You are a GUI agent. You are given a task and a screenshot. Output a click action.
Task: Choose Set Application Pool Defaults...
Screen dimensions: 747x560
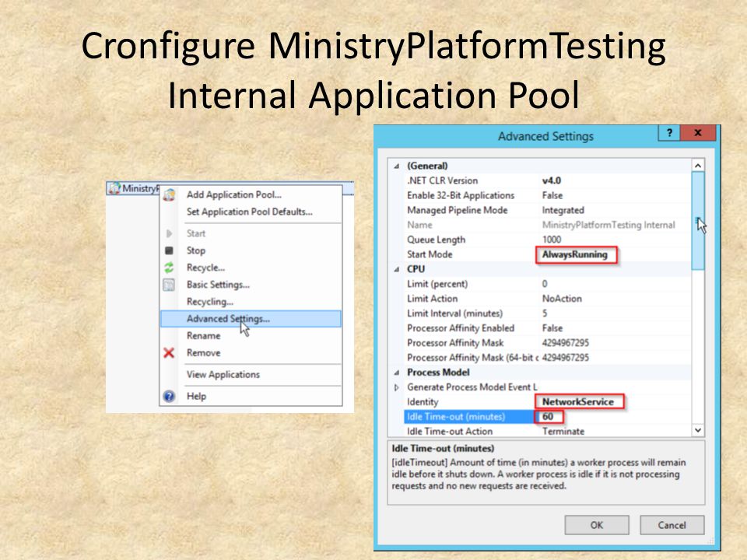tap(250, 212)
